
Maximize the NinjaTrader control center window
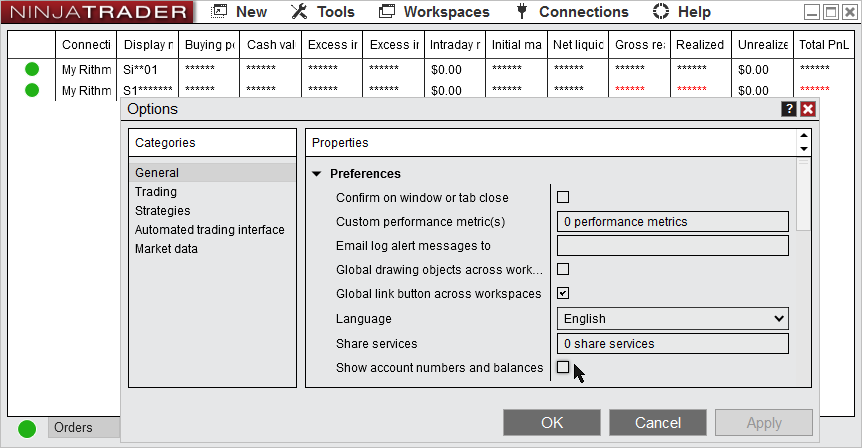831,12
